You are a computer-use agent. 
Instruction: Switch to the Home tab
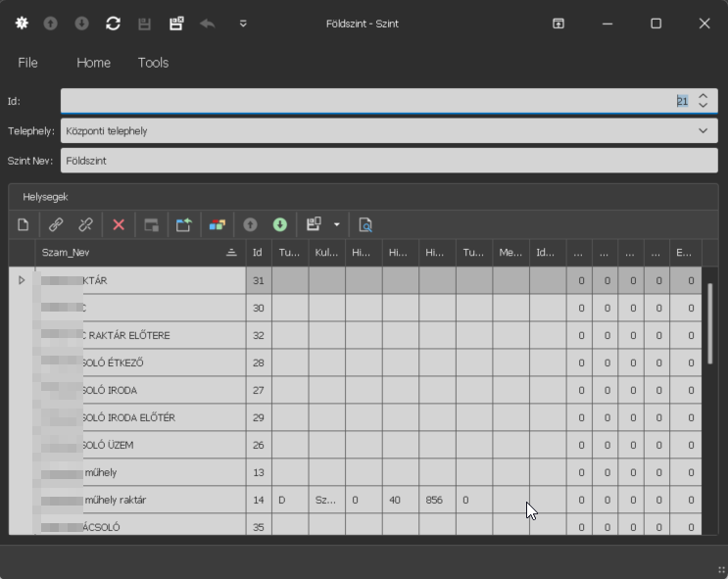pos(93,63)
